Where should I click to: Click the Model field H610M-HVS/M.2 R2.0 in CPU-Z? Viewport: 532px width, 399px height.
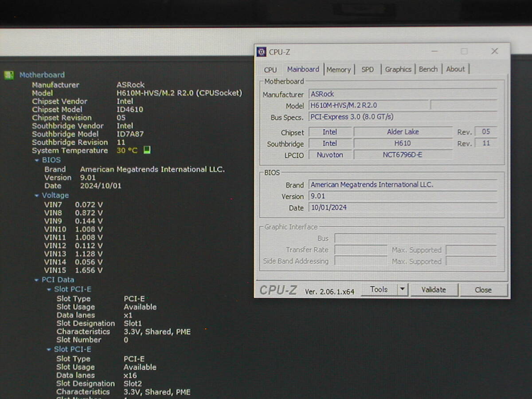[369, 106]
